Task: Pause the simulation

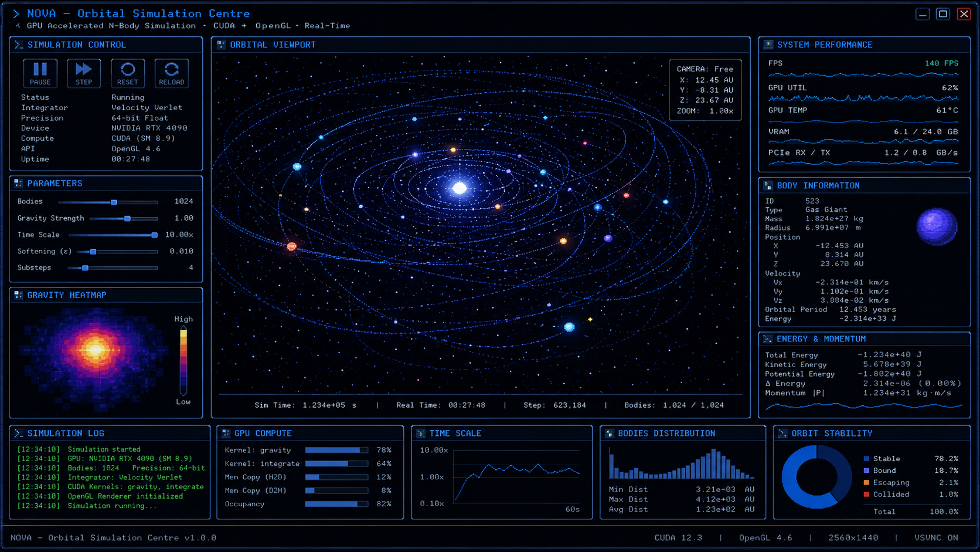Action: (40, 73)
